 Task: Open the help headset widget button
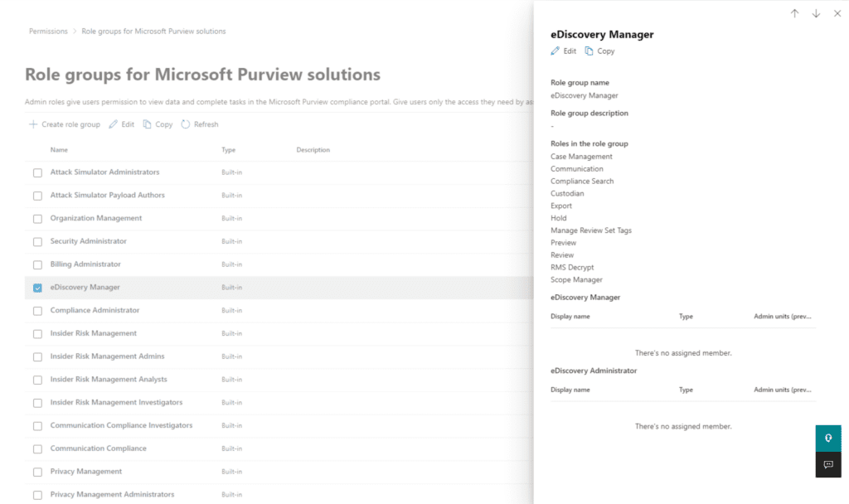(828, 438)
